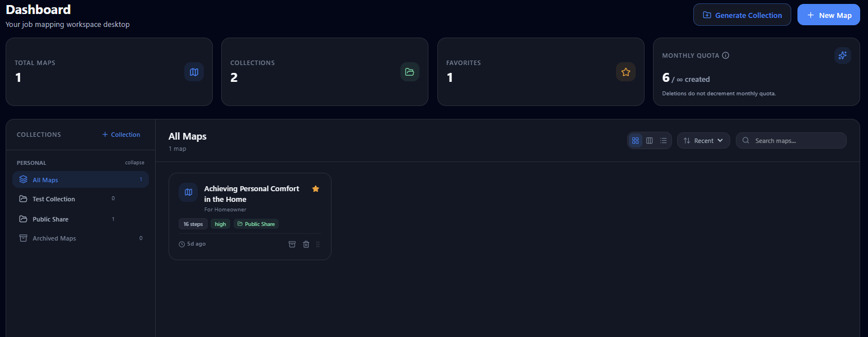Image resolution: width=868 pixels, height=337 pixels.
Task: Open the Public Share collection
Action: pyautogui.click(x=80, y=219)
